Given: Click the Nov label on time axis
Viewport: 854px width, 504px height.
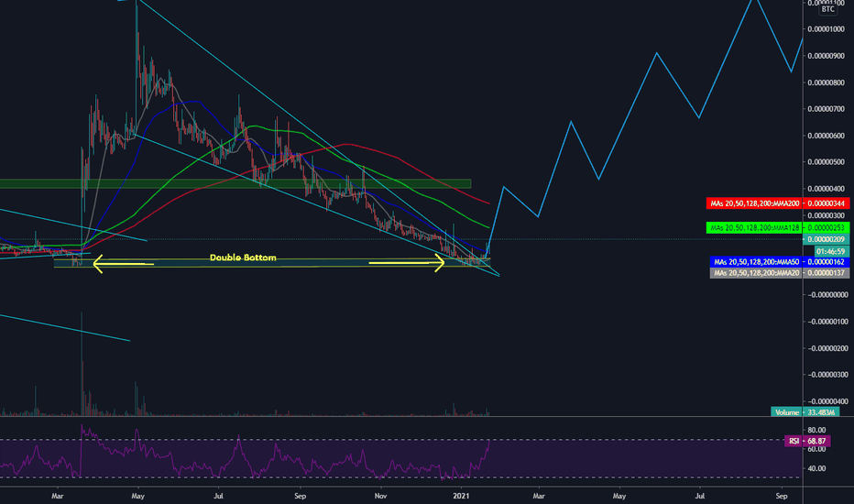Looking at the screenshot, I should click(x=380, y=496).
